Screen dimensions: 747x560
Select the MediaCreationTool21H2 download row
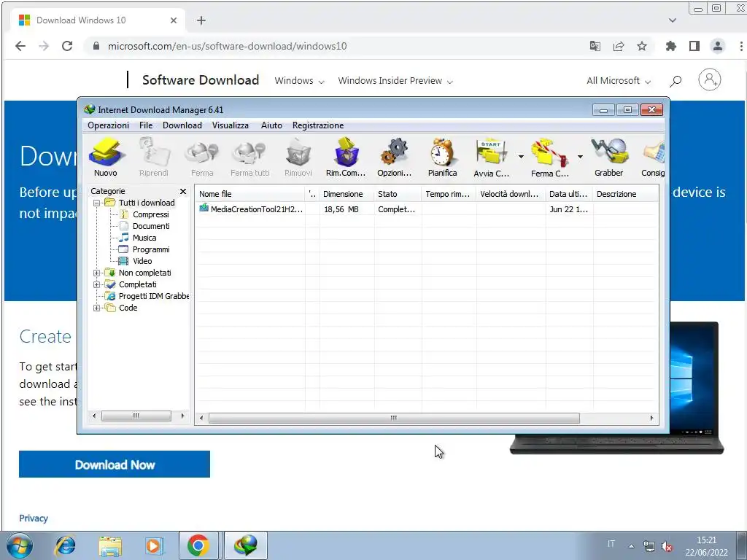click(x=426, y=209)
